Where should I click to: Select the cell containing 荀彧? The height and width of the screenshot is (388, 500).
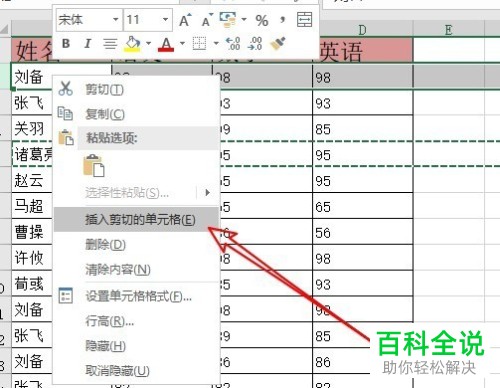tap(32, 284)
